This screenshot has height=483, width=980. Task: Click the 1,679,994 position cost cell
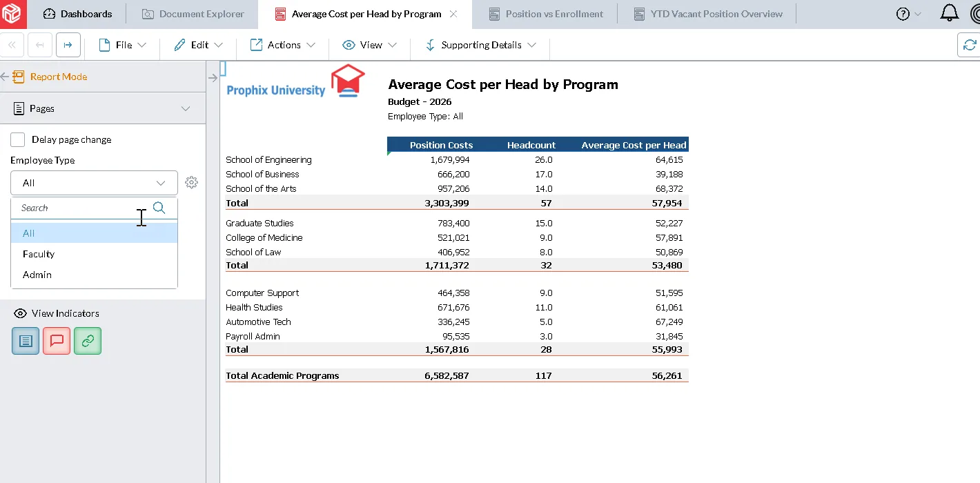[x=449, y=159]
